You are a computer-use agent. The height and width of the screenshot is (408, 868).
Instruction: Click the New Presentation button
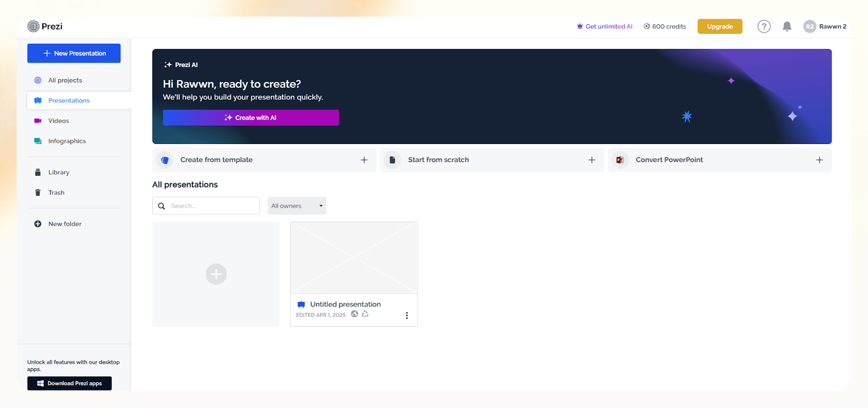[74, 53]
